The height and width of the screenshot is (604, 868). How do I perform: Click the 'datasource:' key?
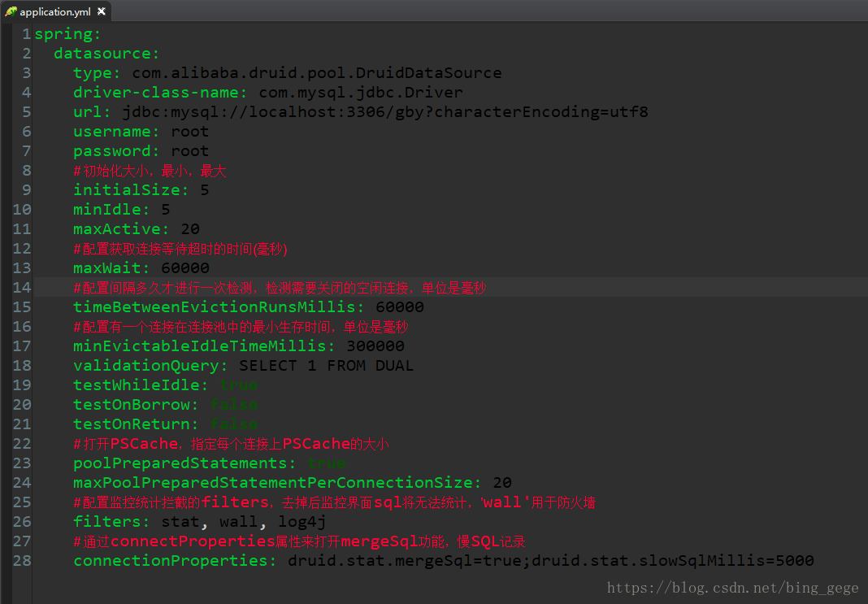point(106,54)
